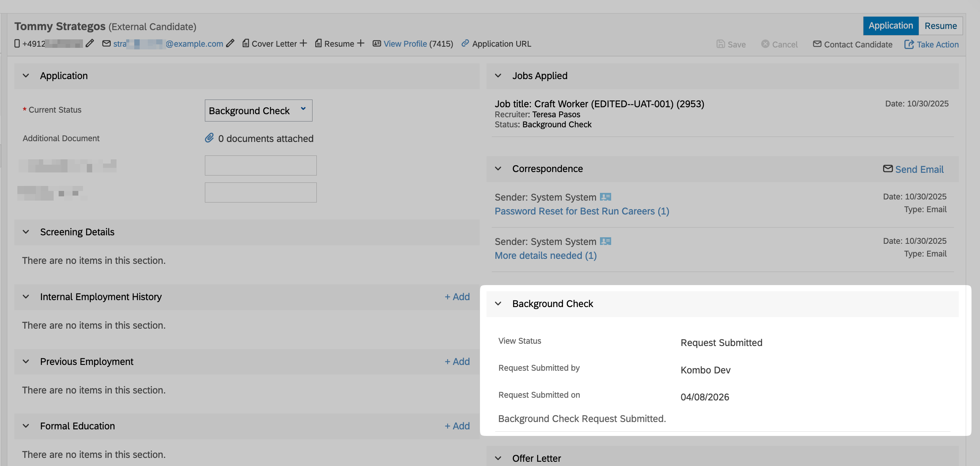Add a Previous Employment entry
980x466 pixels.
457,361
